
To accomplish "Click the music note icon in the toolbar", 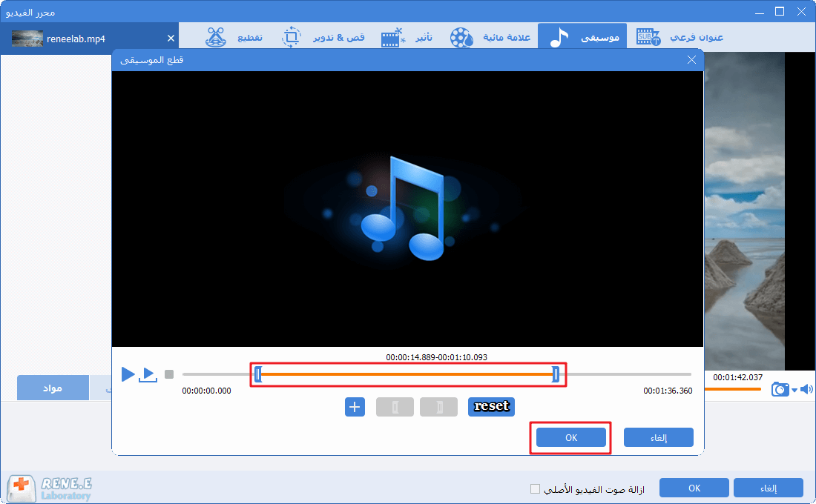I will coord(559,38).
